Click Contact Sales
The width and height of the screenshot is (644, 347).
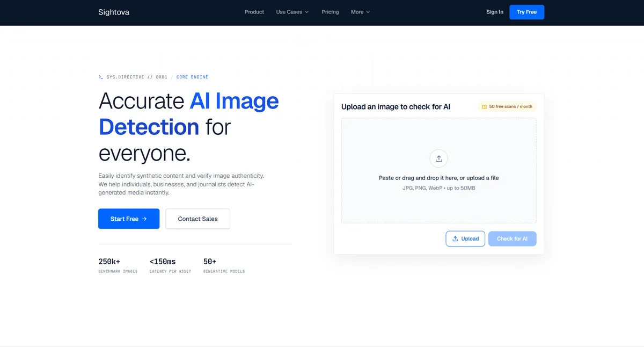click(198, 219)
